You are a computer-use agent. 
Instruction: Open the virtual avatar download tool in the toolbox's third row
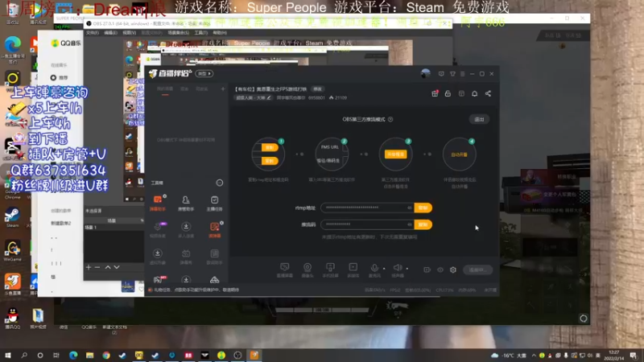[x=158, y=257]
